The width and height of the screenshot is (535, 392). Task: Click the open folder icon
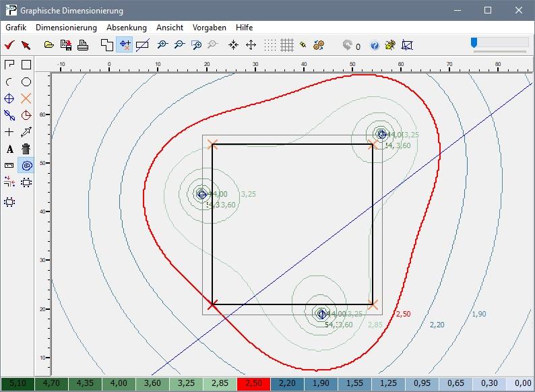coord(49,45)
